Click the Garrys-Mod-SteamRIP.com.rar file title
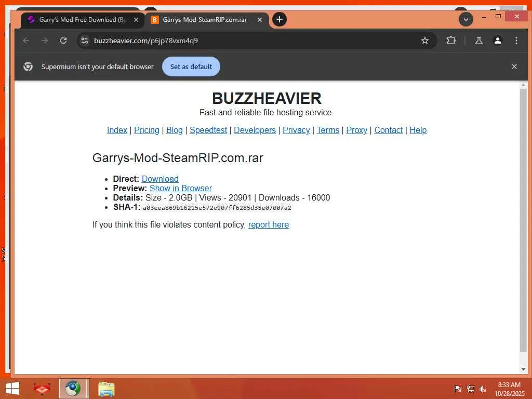This screenshot has height=399, width=532. click(178, 158)
